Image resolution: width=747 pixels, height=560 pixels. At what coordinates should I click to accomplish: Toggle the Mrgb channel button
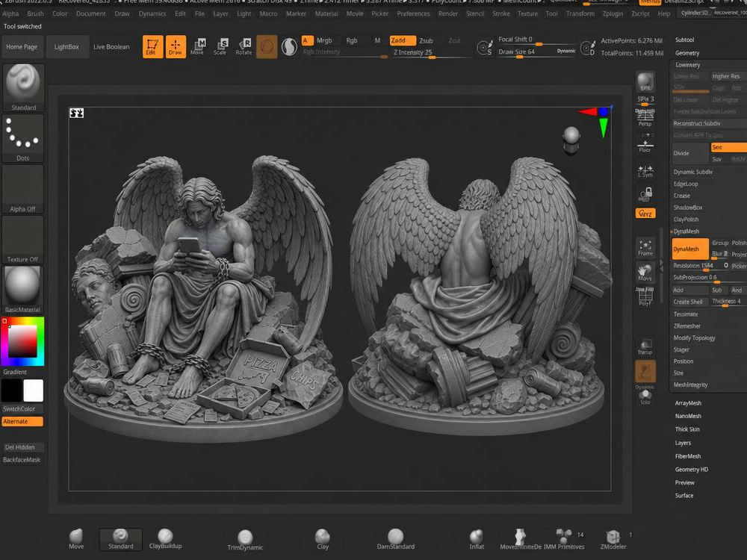tap(324, 40)
